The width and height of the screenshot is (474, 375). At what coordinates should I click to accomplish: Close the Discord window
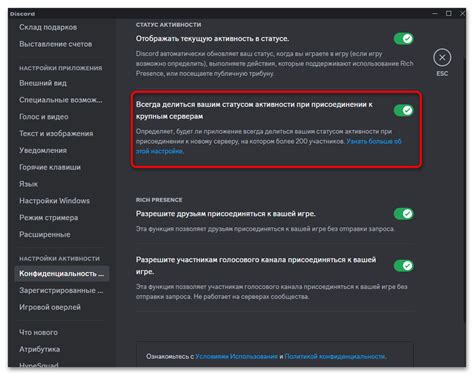(x=462, y=13)
